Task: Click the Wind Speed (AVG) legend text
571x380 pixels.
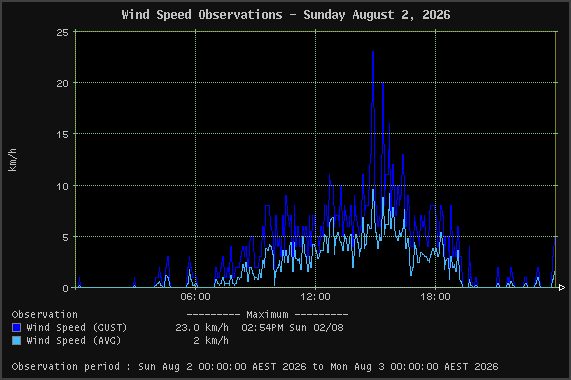Action: (74, 341)
